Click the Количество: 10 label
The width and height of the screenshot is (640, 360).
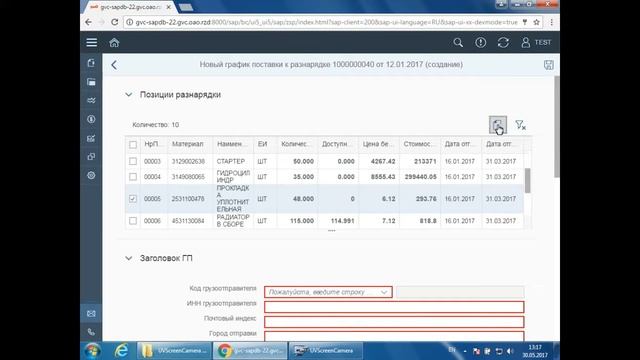156,125
